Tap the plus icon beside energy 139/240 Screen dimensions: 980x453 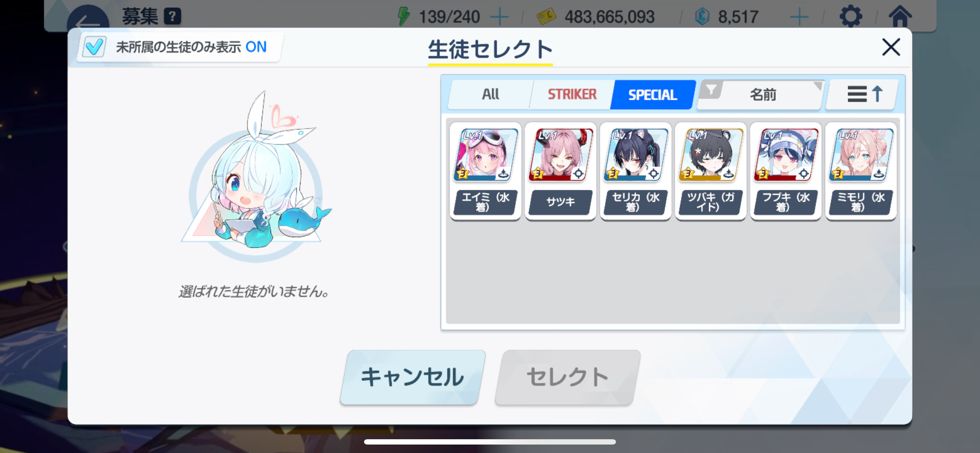[500, 17]
